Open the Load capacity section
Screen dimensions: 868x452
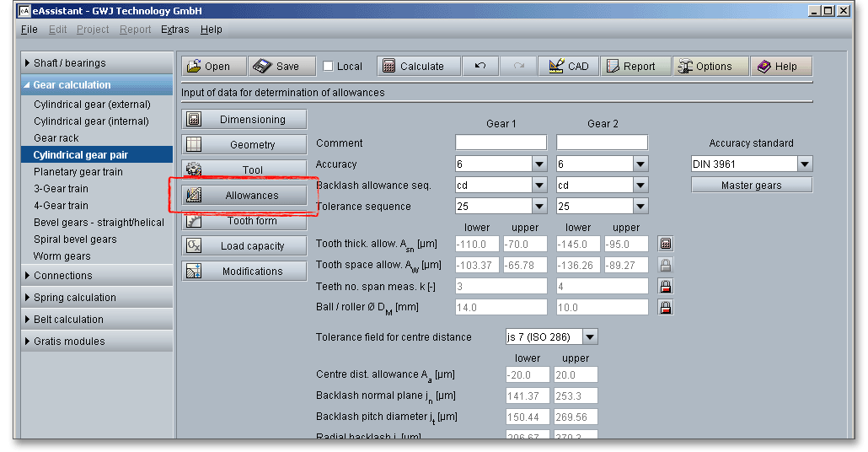244,246
